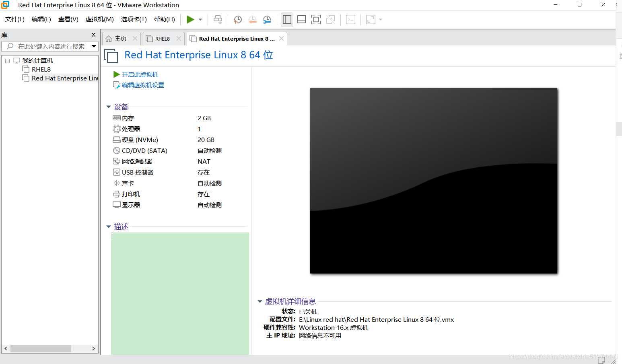Select 我的计算机 in the library tree
Viewport: 622px width, 364px height.
37,61
